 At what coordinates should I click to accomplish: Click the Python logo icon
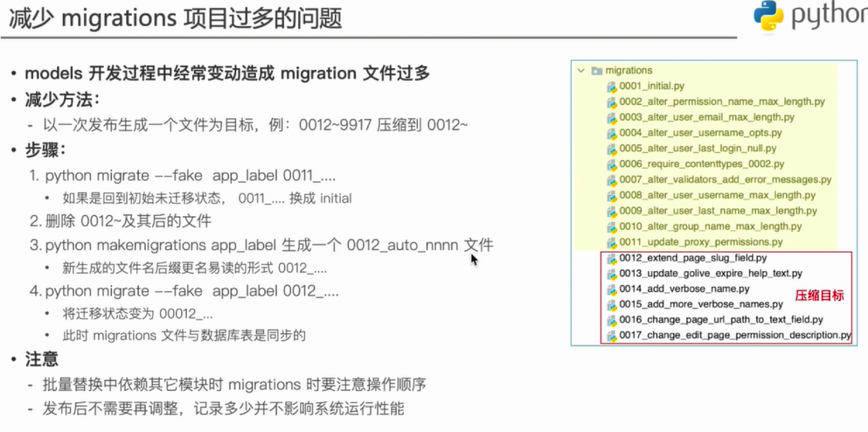(x=768, y=16)
